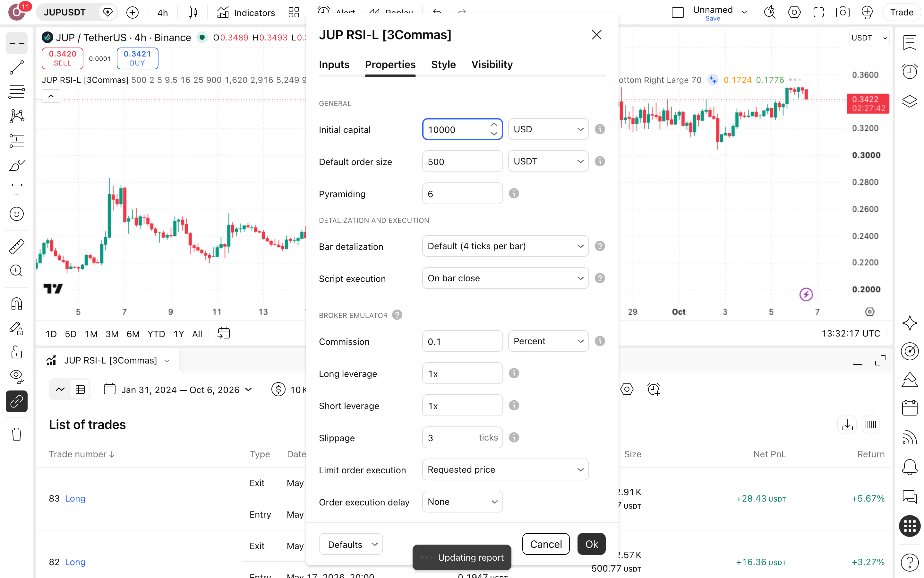
Task: Switch to the Inputs tab
Action: pos(334,65)
